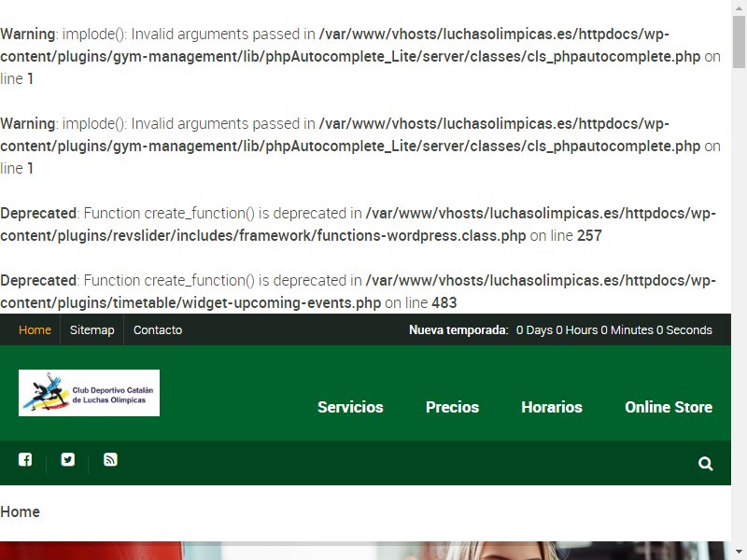The height and width of the screenshot is (560, 747).
Task: Click the search magnifier icon
Action: pyautogui.click(x=706, y=463)
